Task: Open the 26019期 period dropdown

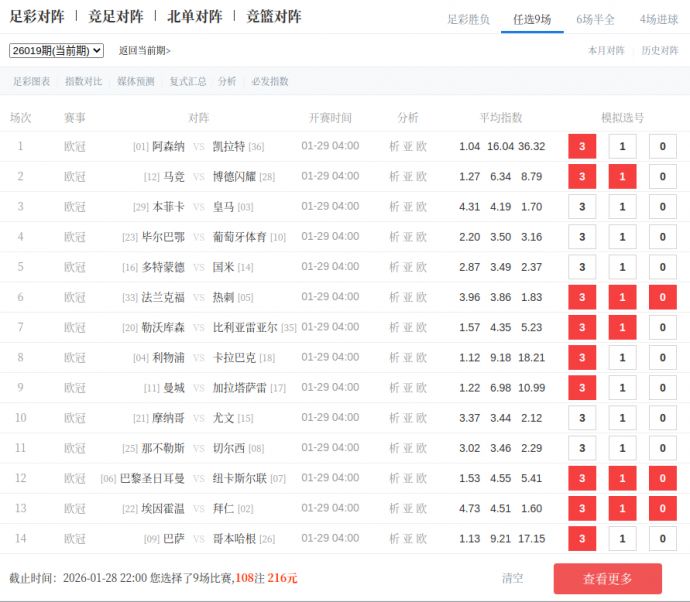Action: coord(56,50)
